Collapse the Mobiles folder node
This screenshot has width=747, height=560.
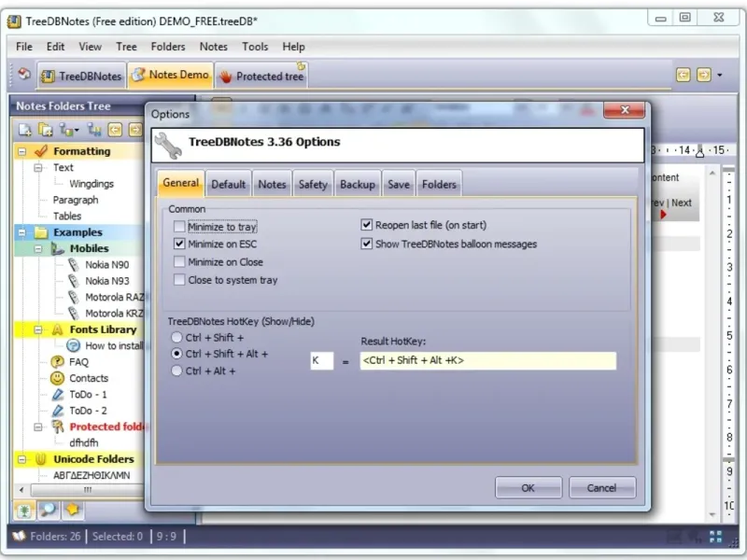[37, 248]
